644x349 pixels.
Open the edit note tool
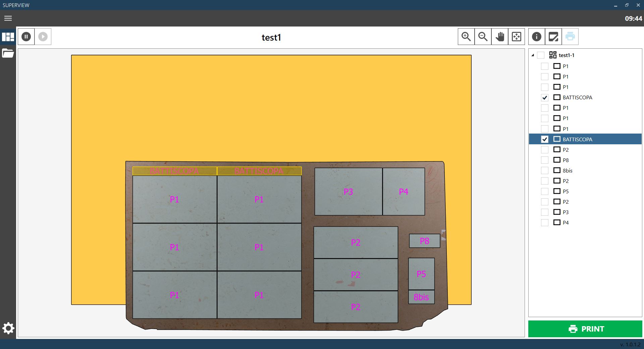coord(553,37)
